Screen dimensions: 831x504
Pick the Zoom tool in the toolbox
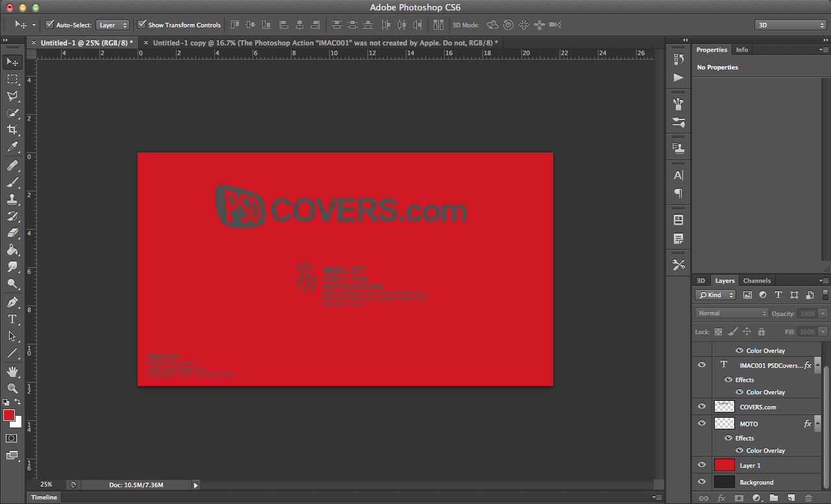(x=12, y=389)
